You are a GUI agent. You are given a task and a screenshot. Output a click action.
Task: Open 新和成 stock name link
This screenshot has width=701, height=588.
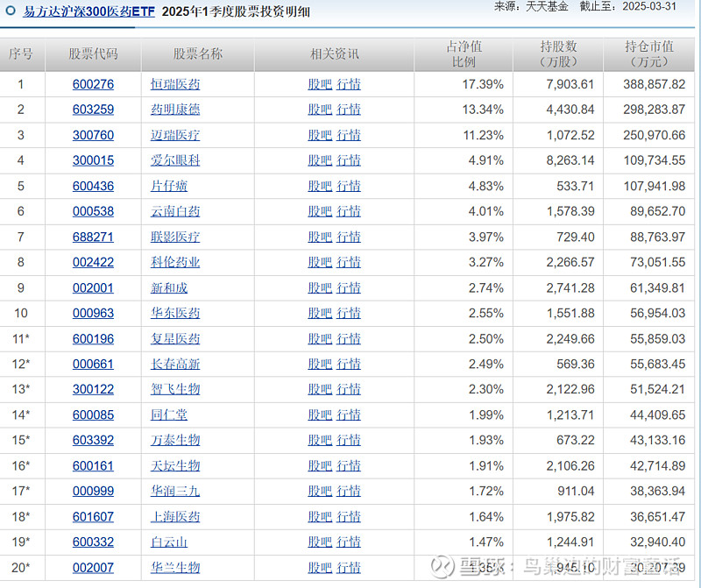169,288
